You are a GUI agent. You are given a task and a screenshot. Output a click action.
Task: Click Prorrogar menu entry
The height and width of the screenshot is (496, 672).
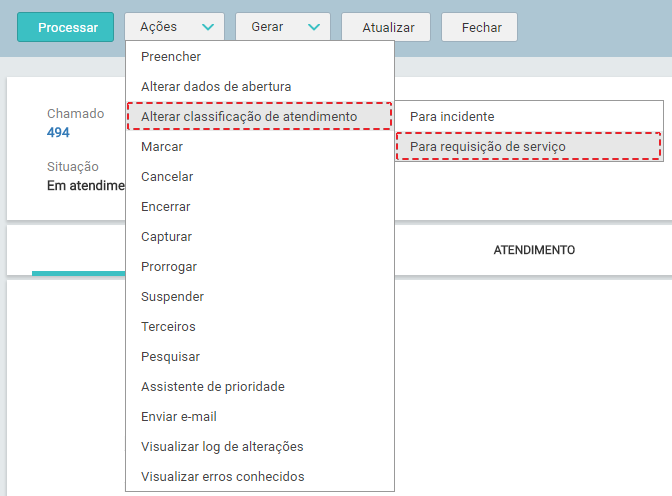(169, 267)
